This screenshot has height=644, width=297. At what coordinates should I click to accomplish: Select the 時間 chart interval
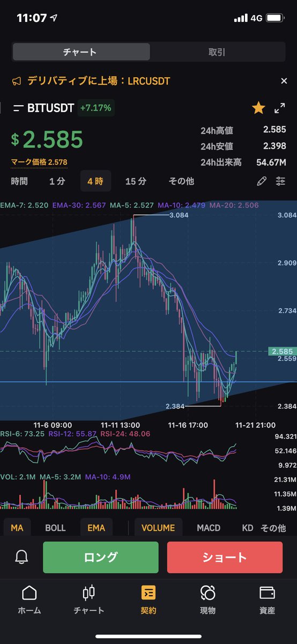[19, 181]
